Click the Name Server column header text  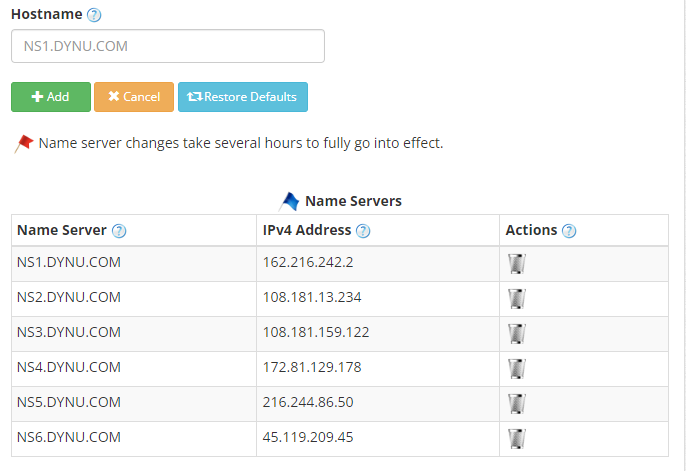click(x=62, y=230)
